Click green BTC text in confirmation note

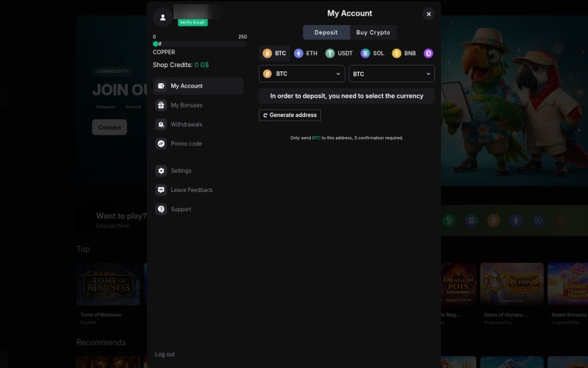(316, 138)
